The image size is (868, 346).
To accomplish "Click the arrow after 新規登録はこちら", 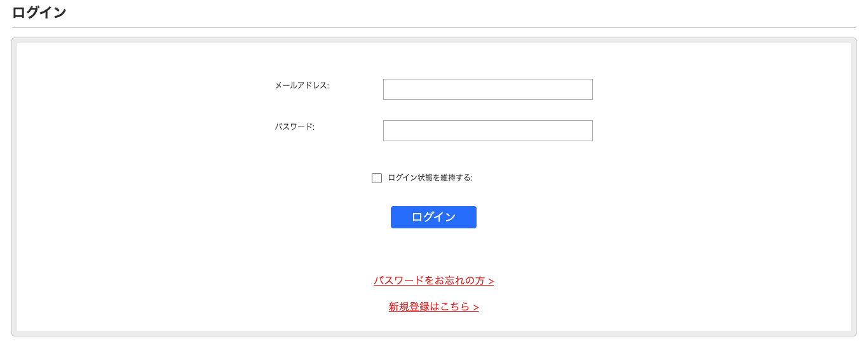I will click(x=476, y=308).
